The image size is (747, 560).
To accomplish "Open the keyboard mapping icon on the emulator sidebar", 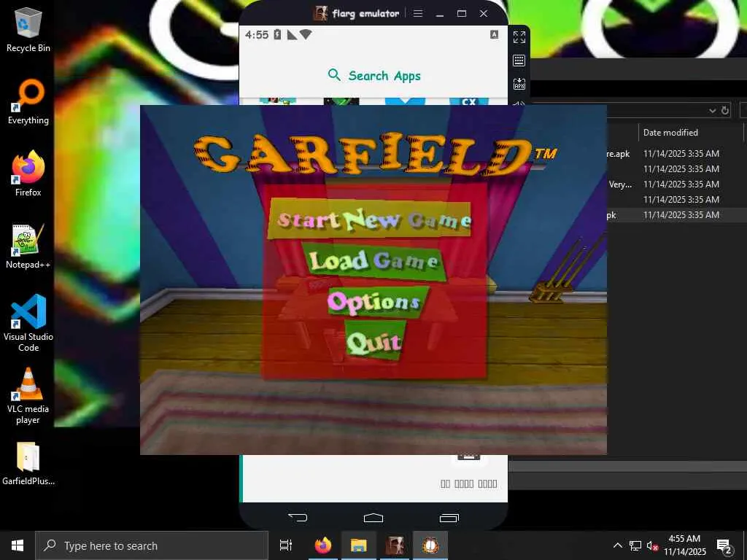I will coord(519,61).
